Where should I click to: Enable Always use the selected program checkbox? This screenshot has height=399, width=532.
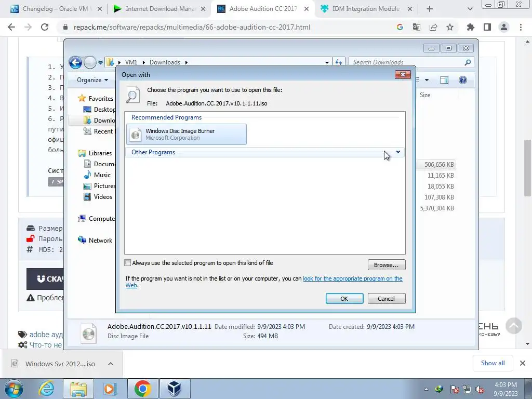pyautogui.click(x=128, y=262)
